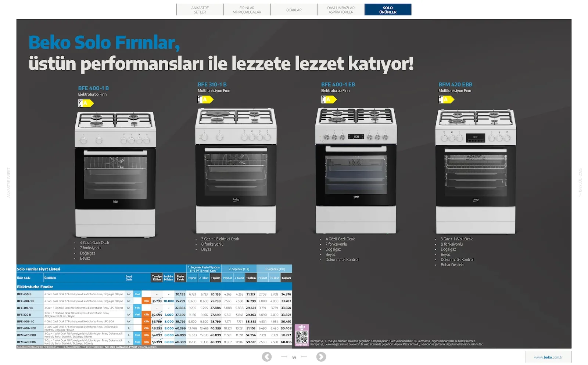Click the BFE 400-1 EB oven image
The image size is (588, 365).
tap(356, 171)
